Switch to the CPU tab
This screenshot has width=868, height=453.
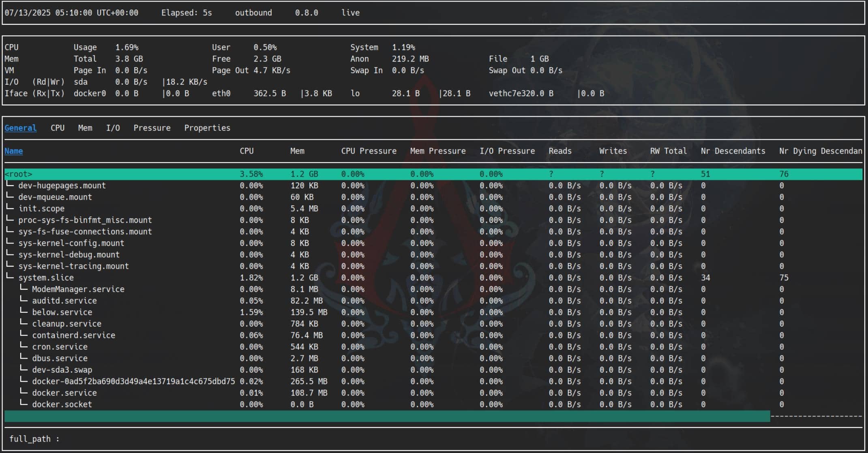[58, 128]
